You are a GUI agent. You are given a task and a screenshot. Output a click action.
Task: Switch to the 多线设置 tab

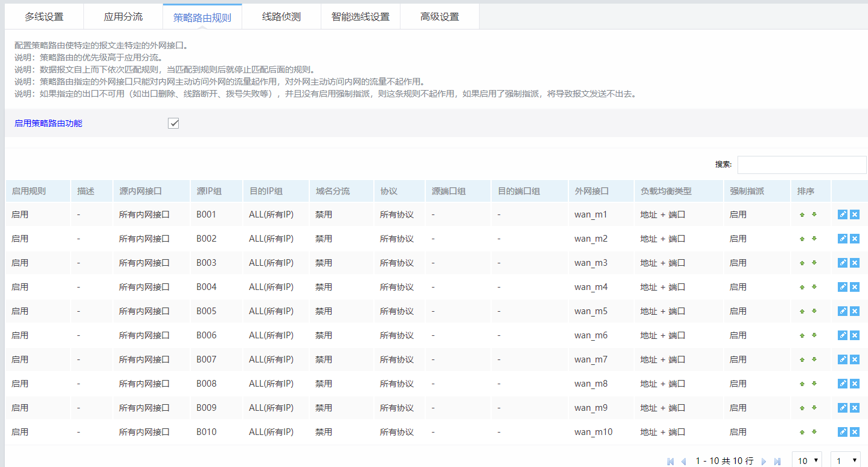click(44, 17)
